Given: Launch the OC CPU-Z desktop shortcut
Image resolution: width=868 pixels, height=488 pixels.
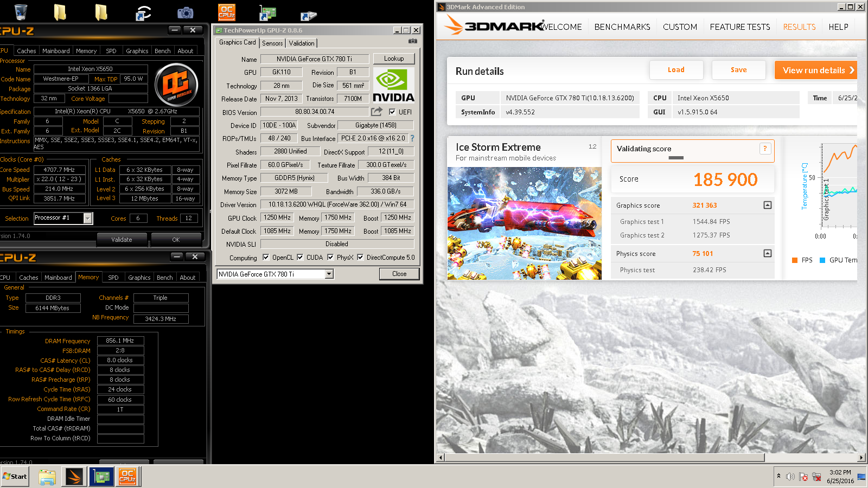Looking at the screenshot, I should pos(227,12).
